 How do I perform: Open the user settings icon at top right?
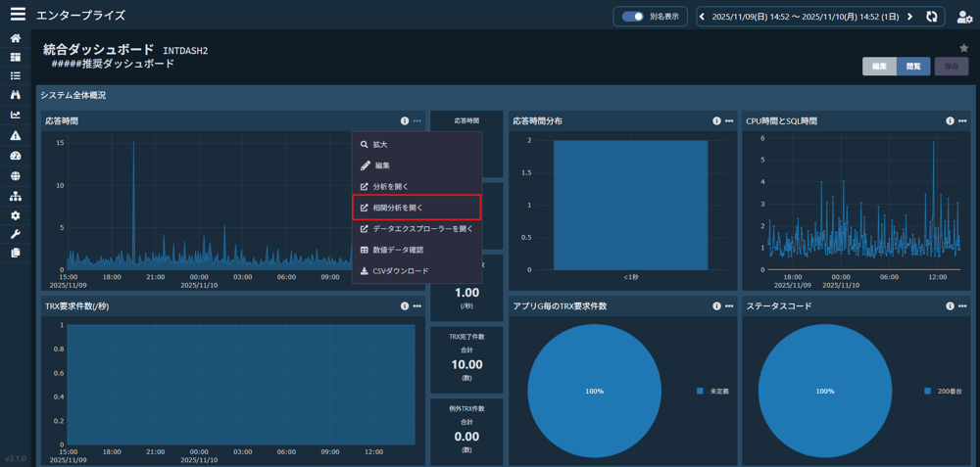(x=964, y=17)
